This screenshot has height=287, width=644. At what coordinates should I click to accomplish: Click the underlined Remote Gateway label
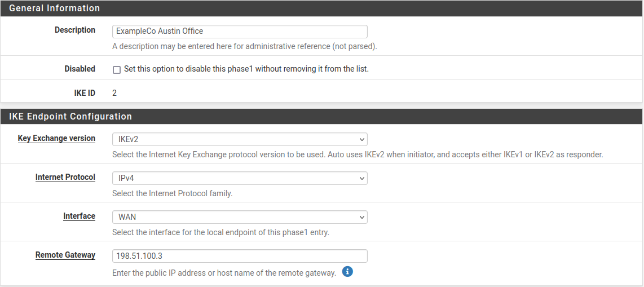pos(65,255)
